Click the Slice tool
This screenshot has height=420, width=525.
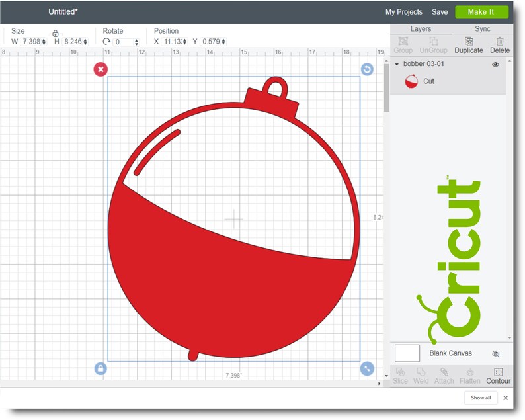click(x=400, y=376)
